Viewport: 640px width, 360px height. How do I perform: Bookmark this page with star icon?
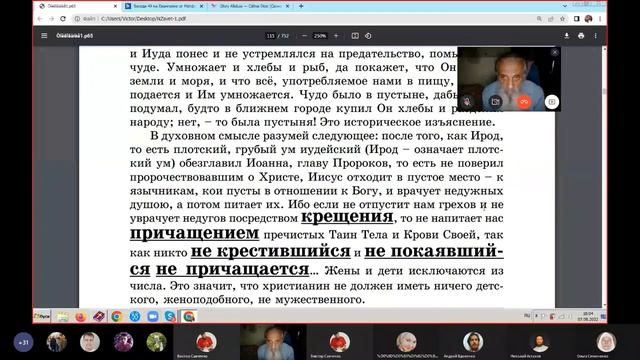[562, 18]
